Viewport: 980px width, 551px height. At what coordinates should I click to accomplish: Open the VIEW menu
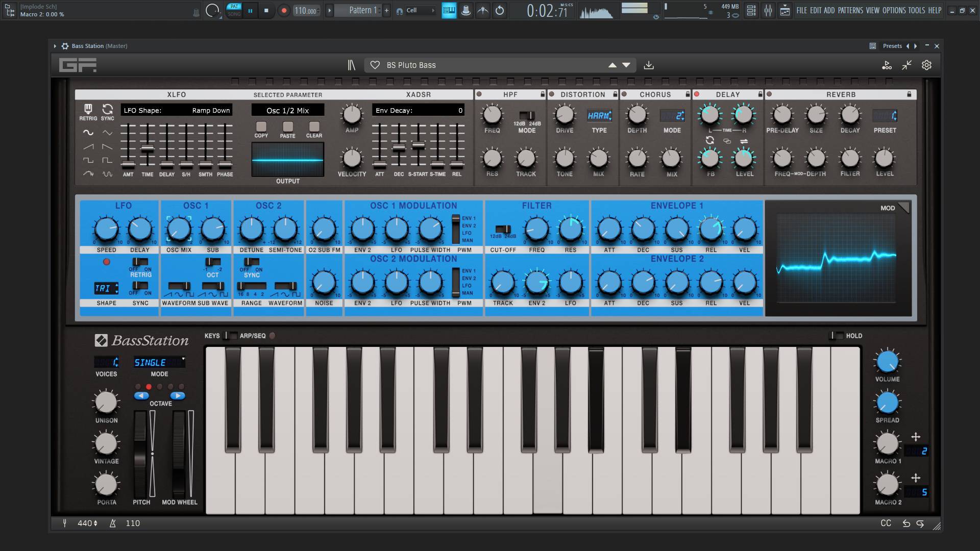[872, 10]
